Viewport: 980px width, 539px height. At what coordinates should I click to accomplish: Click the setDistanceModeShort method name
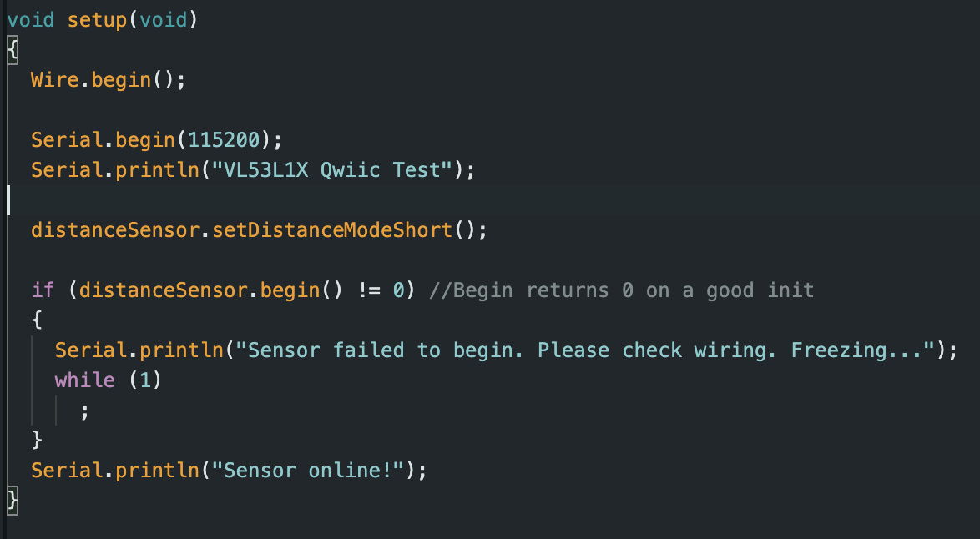tap(332, 229)
